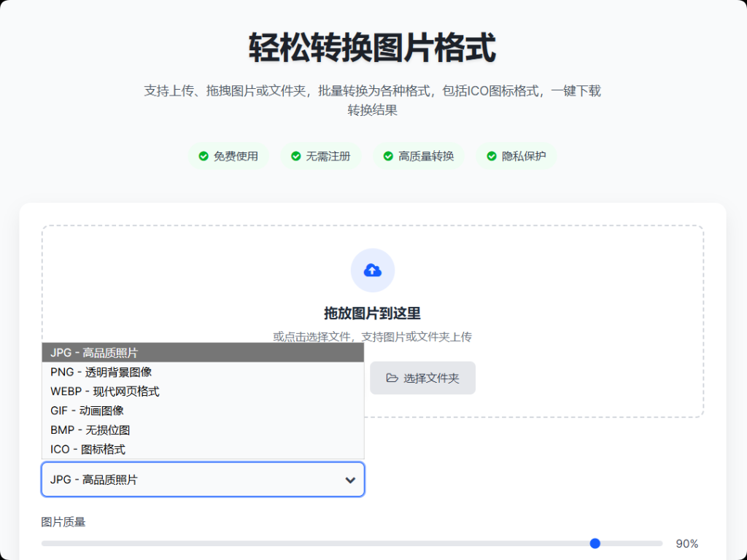Click the chevron arrow of format selector
This screenshot has width=747, height=560.
(x=350, y=480)
